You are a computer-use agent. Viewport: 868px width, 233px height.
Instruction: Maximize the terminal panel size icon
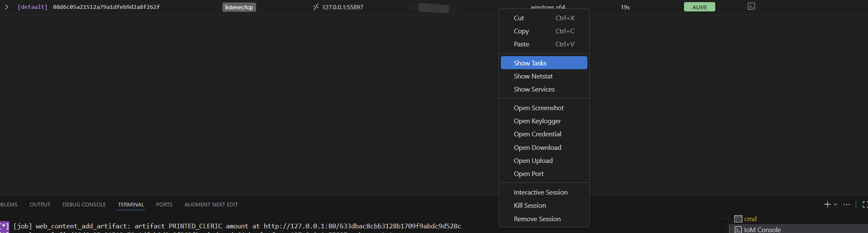pos(865,204)
